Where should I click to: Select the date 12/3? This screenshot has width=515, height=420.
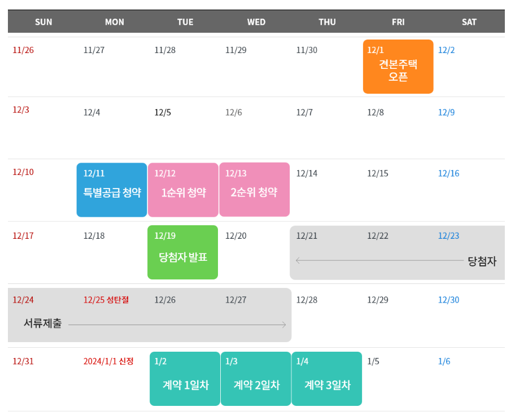[21, 110]
